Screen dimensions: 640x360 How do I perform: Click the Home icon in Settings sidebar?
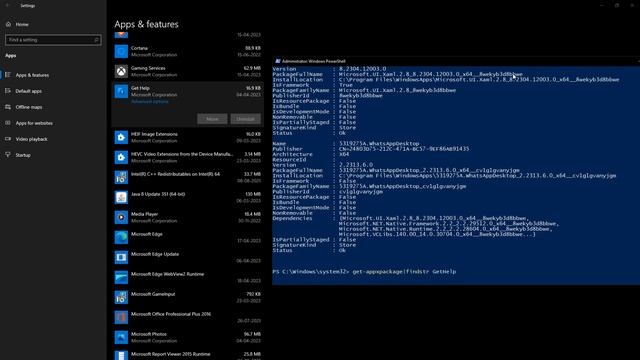(x=8, y=24)
